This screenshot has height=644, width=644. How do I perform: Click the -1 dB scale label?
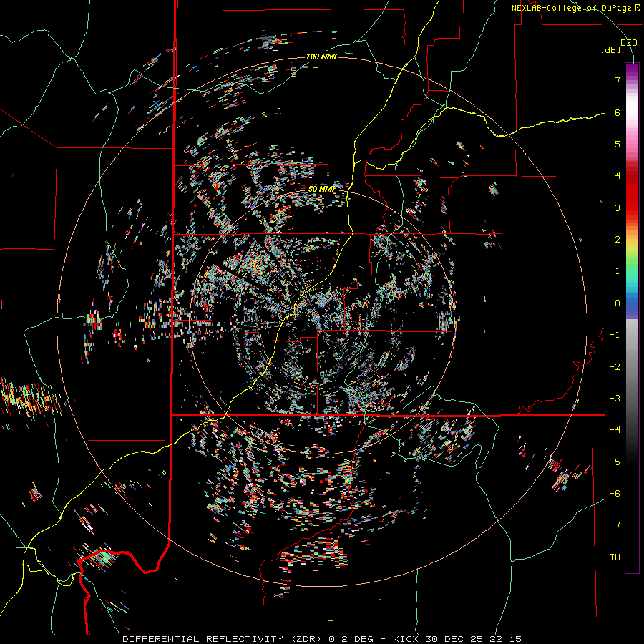point(615,335)
